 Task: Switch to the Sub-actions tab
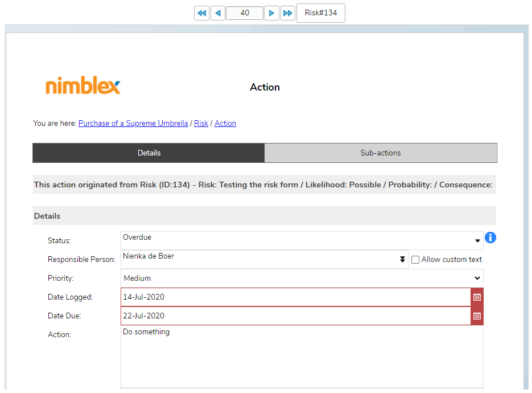(x=380, y=153)
